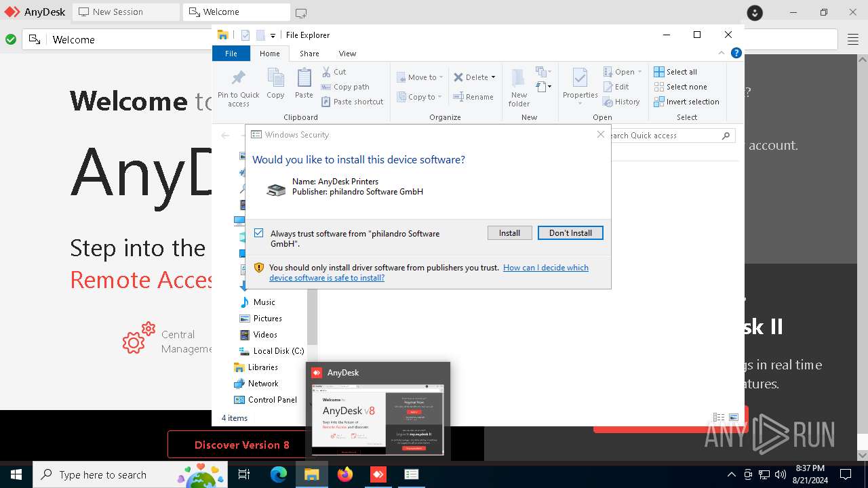Image resolution: width=868 pixels, height=488 pixels.
Task: Click AnyDesk new tab monitor icon
Action: coord(301,12)
